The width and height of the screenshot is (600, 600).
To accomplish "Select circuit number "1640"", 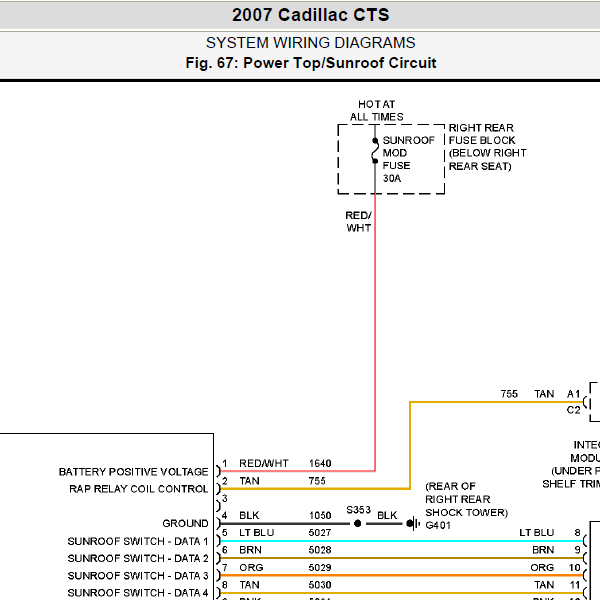I will (x=320, y=463).
